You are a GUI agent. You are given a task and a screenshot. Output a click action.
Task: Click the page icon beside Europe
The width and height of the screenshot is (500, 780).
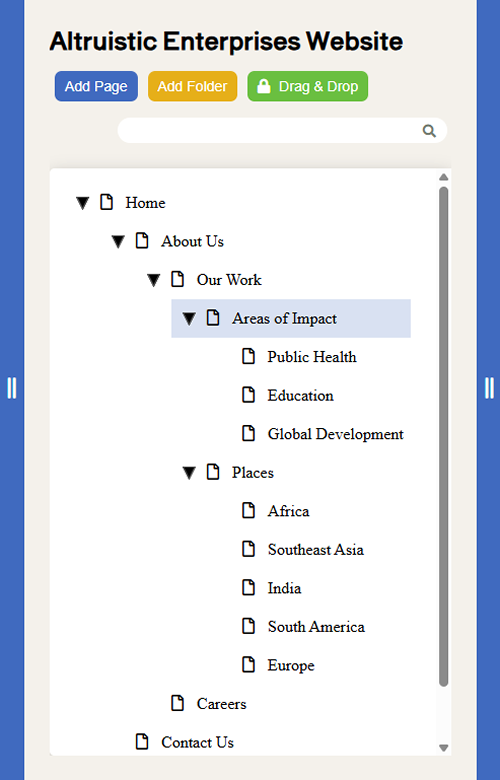point(248,665)
